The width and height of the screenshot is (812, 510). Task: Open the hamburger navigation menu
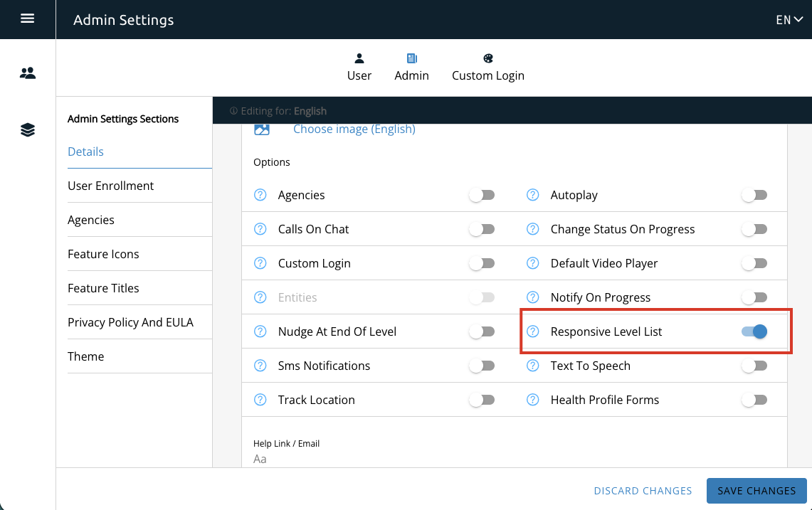pyautogui.click(x=28, y=19)
